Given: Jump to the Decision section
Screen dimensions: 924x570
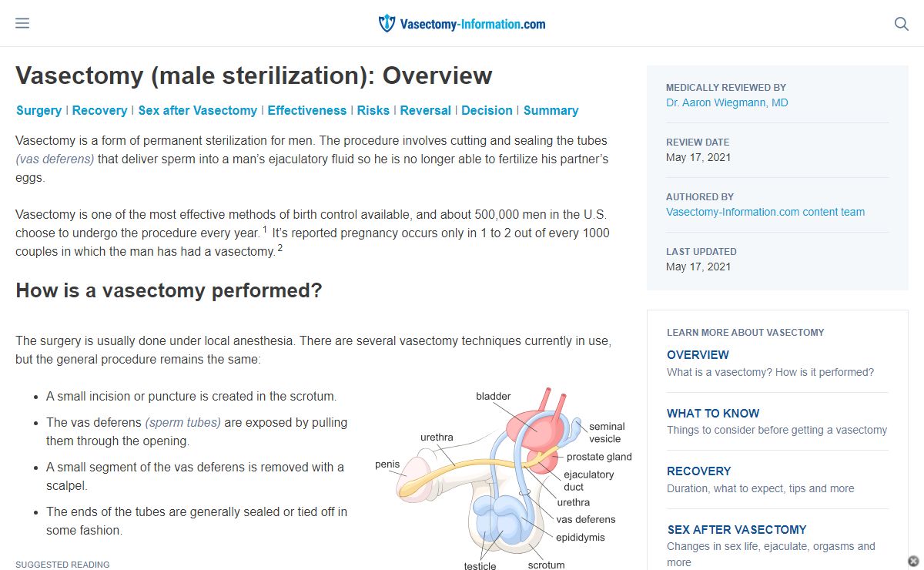Looking at the screenshot, I should point(487,110).
